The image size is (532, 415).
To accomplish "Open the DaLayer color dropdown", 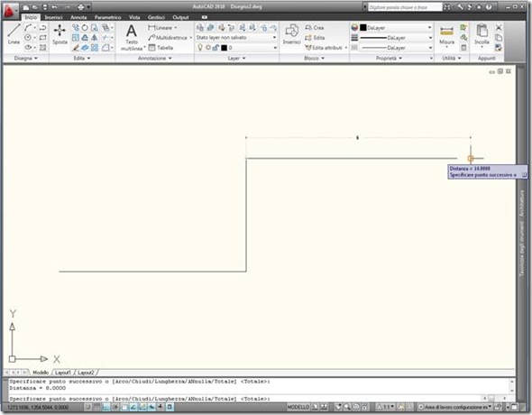I will click(396, 28).
